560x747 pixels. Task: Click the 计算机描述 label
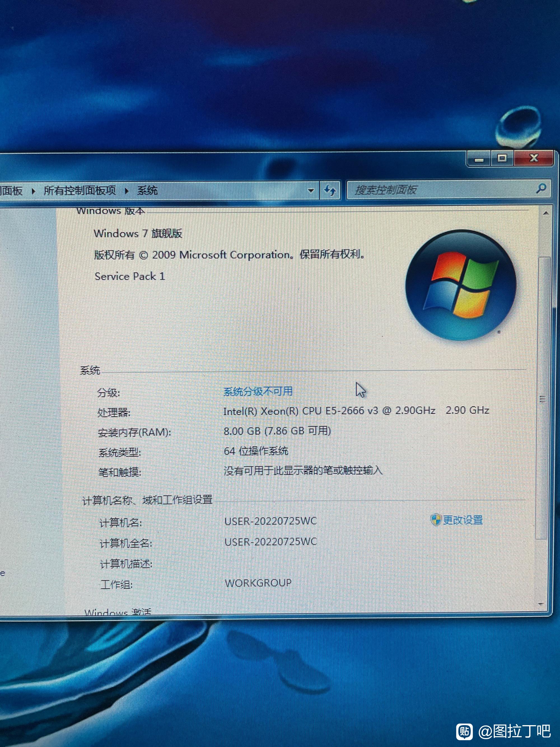coord(126,564)
